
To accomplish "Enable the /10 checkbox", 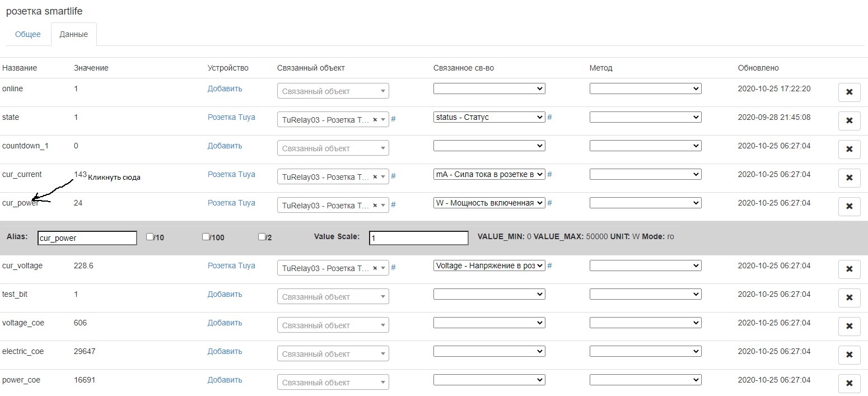I will click(x=150, y=237).
